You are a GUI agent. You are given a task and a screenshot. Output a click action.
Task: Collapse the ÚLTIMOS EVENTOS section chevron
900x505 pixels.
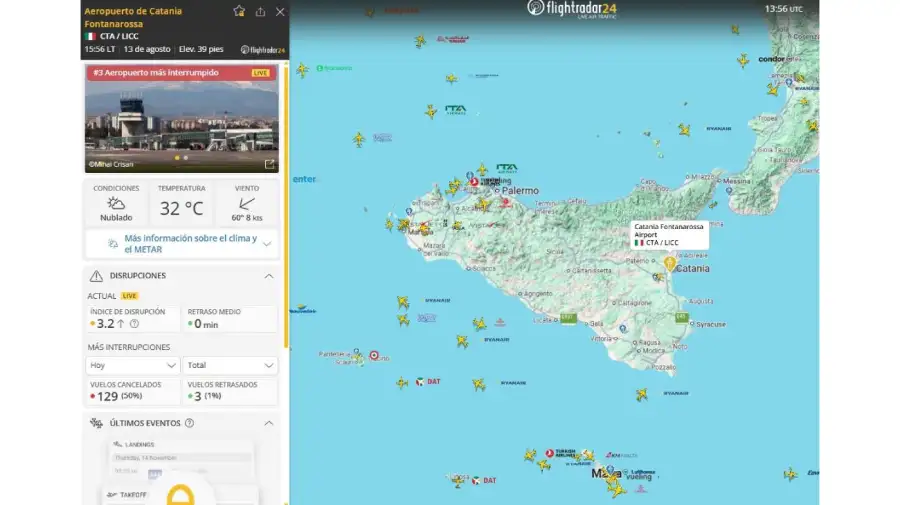point(269,423)
